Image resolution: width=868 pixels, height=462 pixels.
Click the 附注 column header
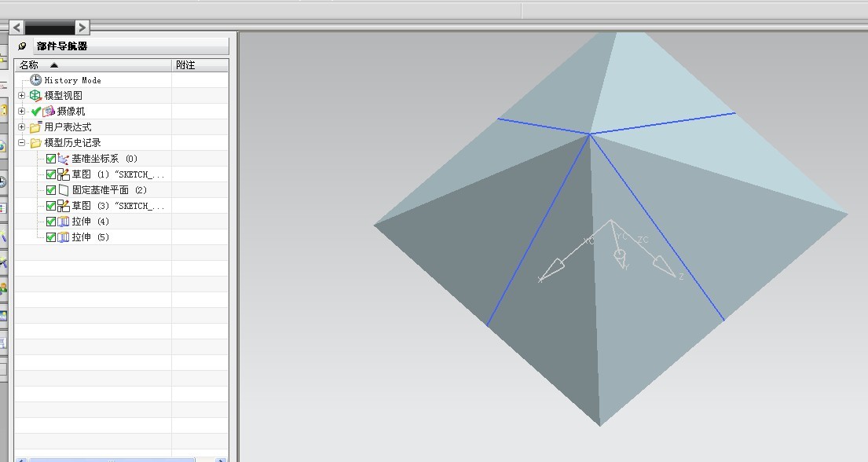pyautogui.click(x=200, y=65)
